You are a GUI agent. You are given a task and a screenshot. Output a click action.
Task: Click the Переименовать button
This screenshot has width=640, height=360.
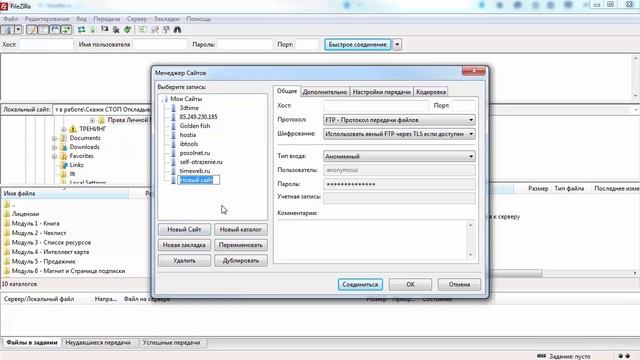pos(241,245)
